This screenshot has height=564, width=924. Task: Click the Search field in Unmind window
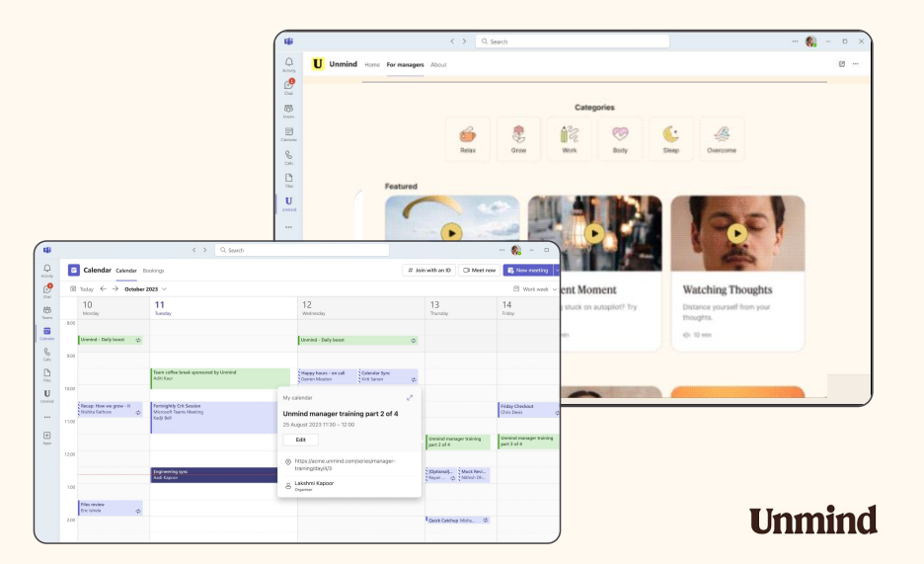point(573,41)
